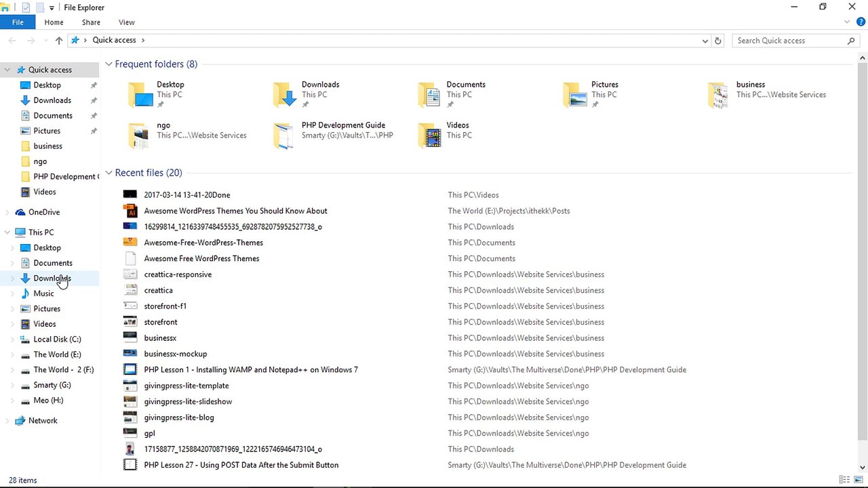Click the thumbnail icon of 2017-03-14 13-41-20Done
Screen dimensions: 868x488
130,195
